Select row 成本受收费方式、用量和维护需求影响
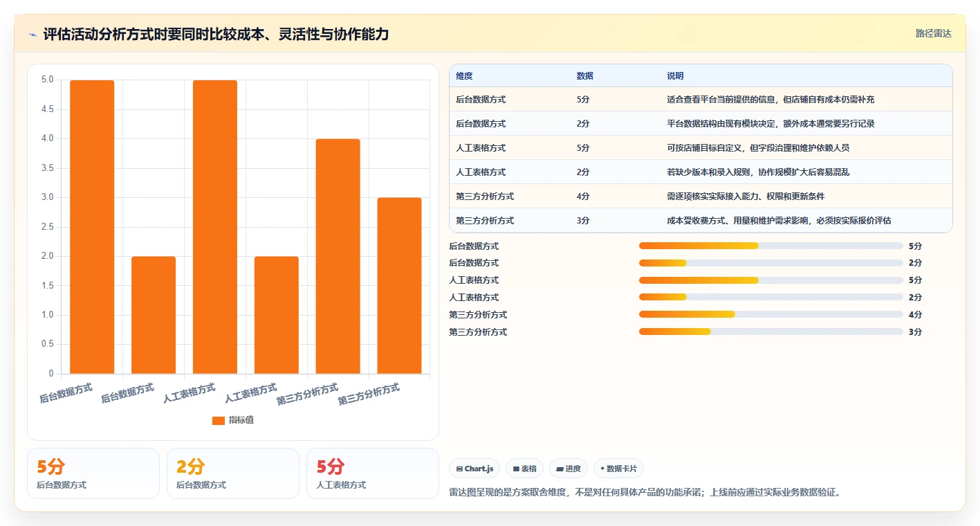The width and height of the screenshot is (980, 526). coord(701,220)
